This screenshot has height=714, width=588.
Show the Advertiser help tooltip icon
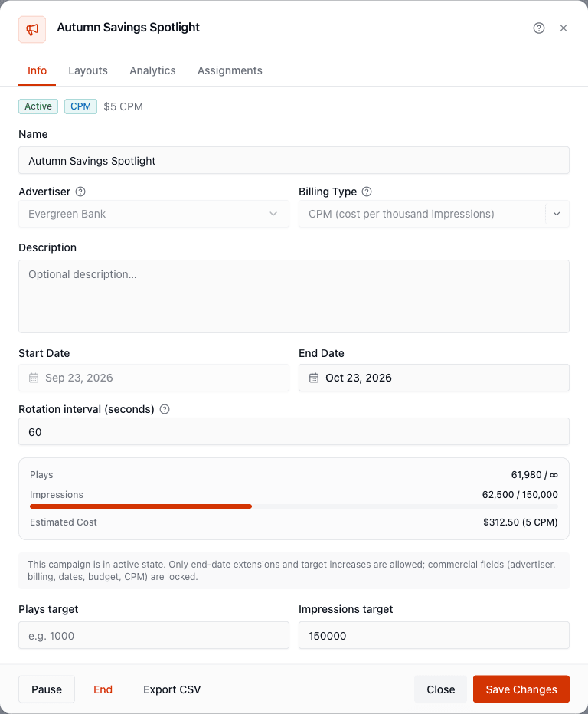point(80,192)
